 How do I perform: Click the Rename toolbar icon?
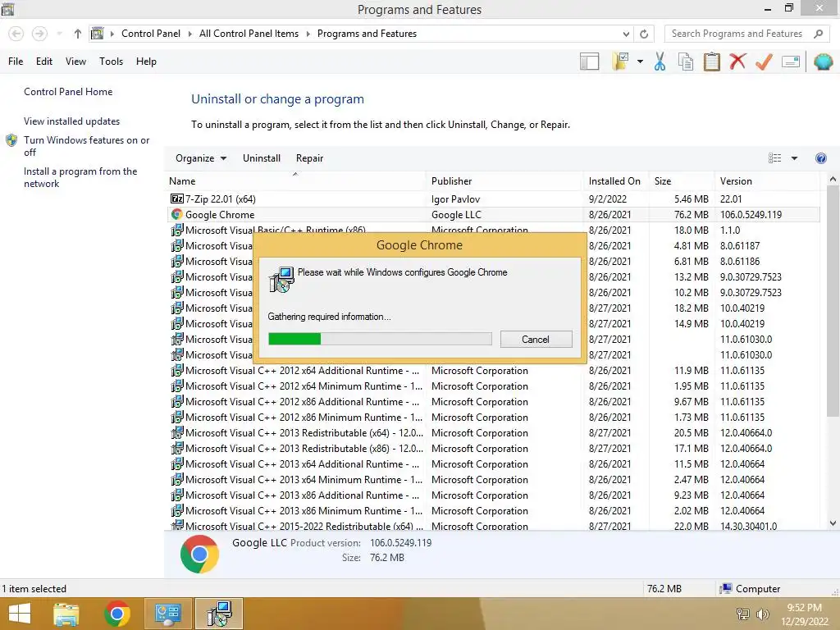(791, 62)
